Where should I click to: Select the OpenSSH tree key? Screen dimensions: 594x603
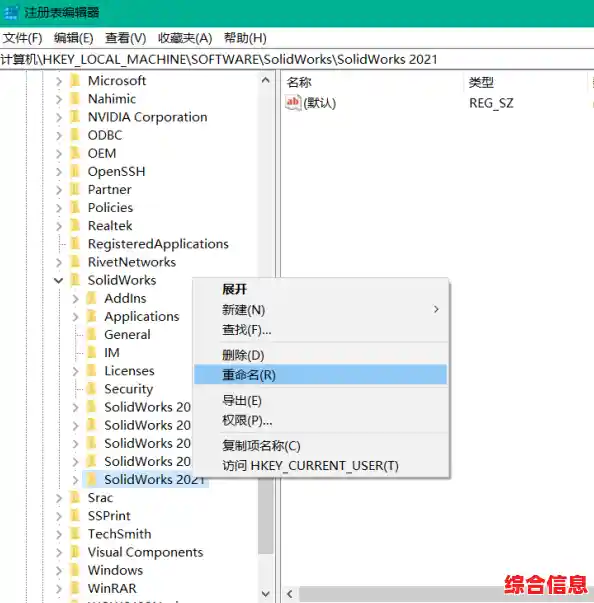[x=116, y=172]
